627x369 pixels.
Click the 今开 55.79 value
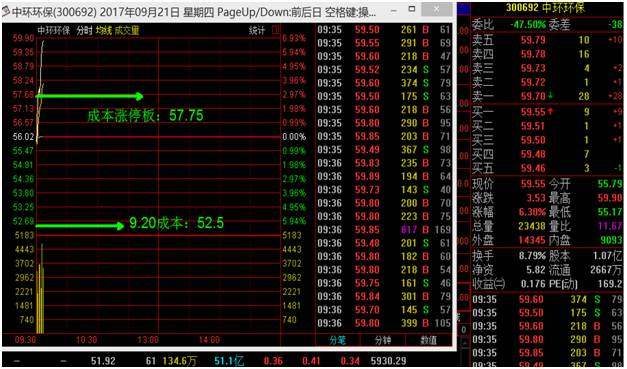(x=610, y=184)
